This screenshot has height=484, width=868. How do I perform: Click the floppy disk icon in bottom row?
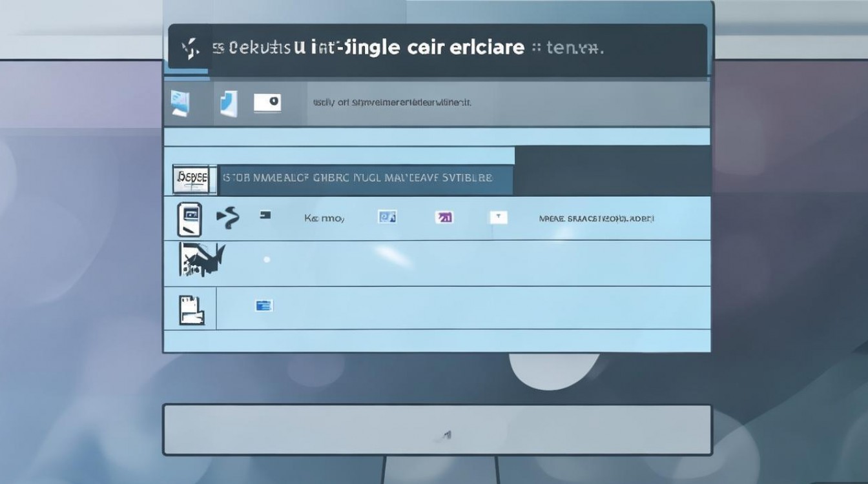click(191, 308)
